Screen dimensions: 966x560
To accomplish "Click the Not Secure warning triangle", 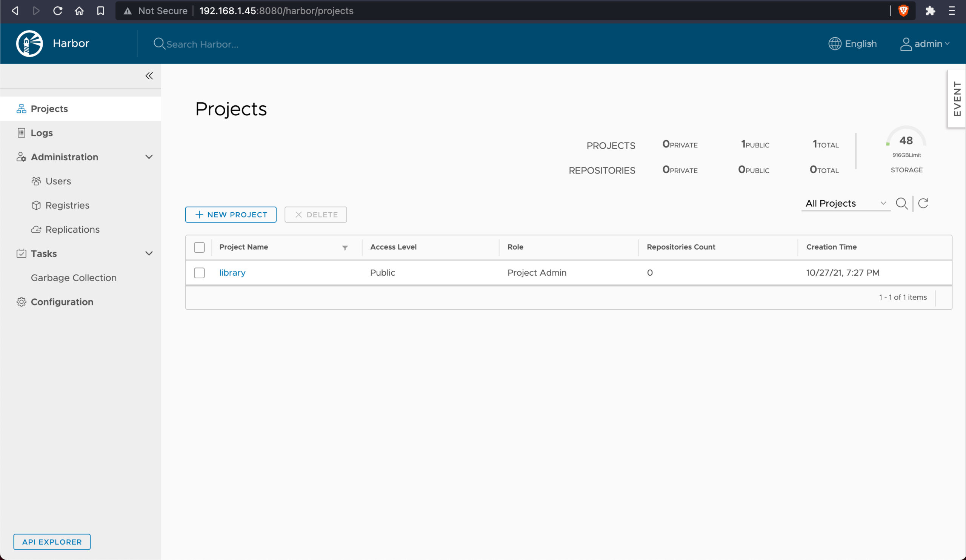I will (128, 11).
